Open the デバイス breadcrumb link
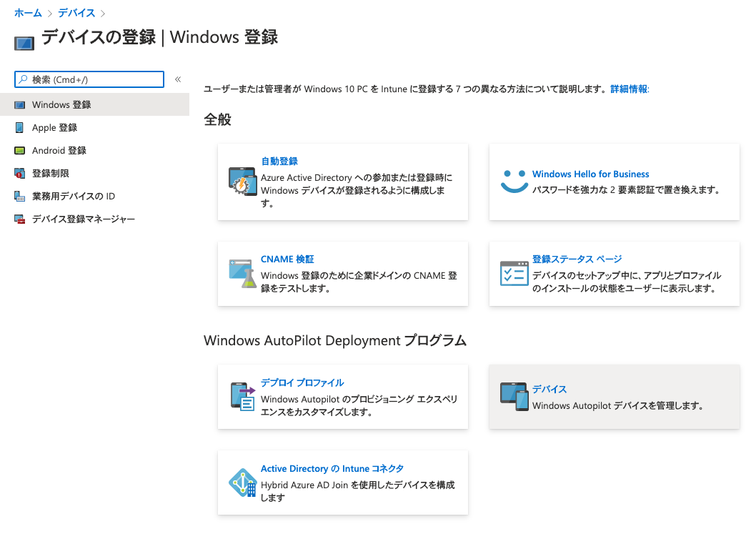 click(76, 12)
